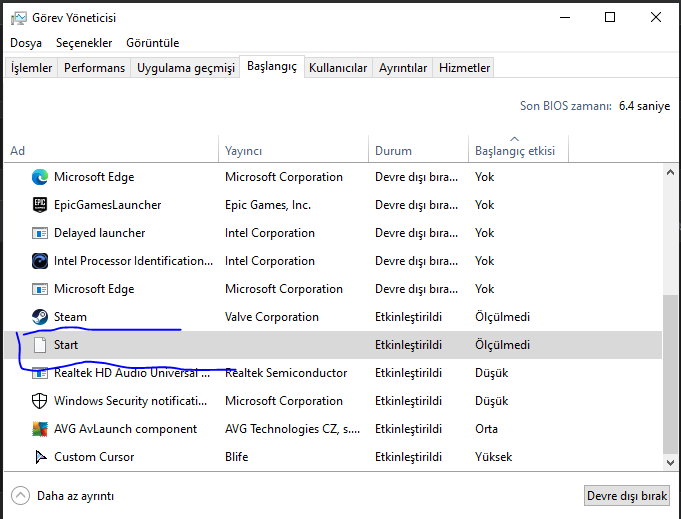This screenshot has height=519, width=681.
Task: Click Valve Corporation publisher cell
Action: tap(272, 317)
